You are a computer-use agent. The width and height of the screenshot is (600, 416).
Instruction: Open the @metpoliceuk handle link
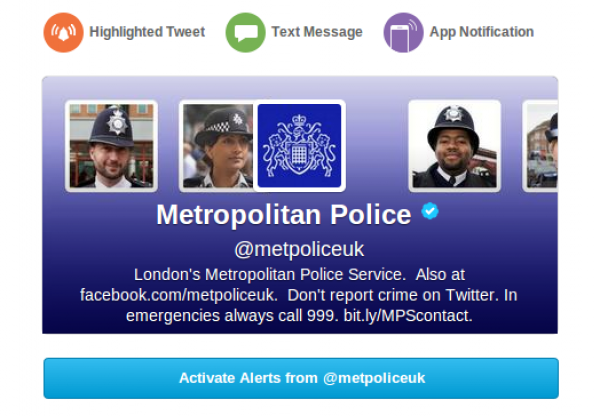tap(299, 250)
